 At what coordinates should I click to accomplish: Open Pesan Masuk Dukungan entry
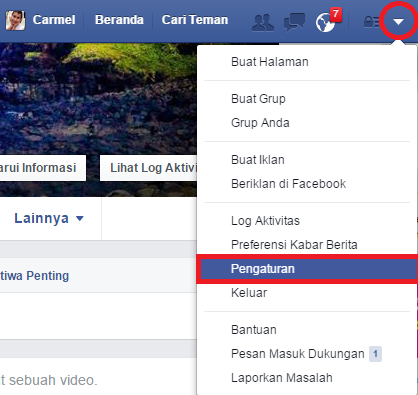coord(298,354)
